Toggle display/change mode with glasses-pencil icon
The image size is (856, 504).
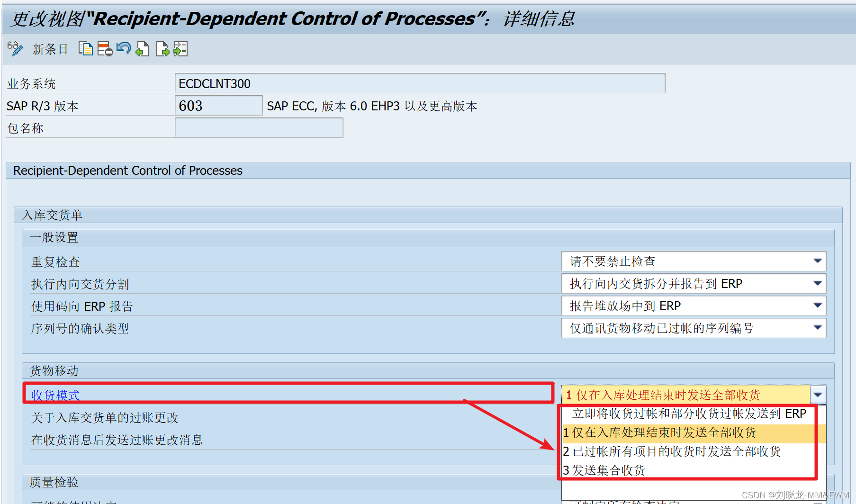(14, 49)
